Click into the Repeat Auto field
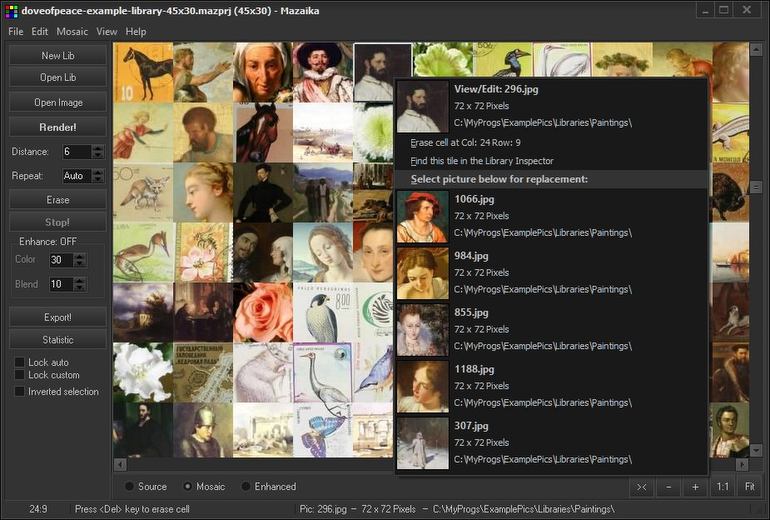Screen dimensions: 770x520 pos(77,176)
